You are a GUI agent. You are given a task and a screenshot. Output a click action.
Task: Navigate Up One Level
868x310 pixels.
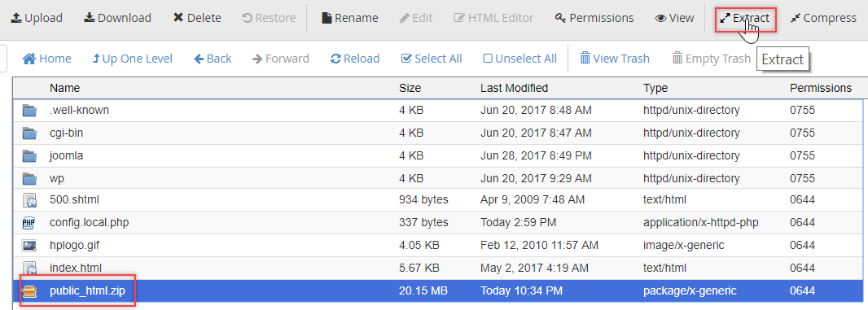tap(132, 58)
